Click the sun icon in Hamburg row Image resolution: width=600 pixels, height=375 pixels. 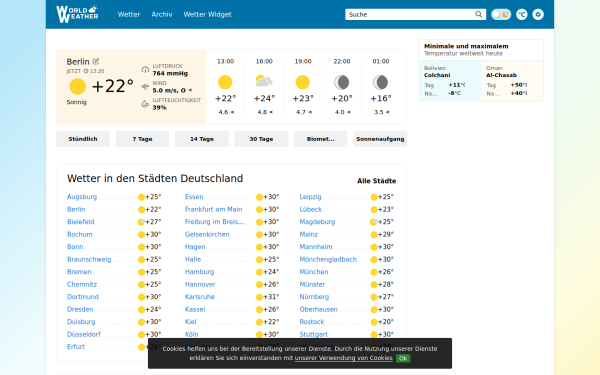point(259,272)
